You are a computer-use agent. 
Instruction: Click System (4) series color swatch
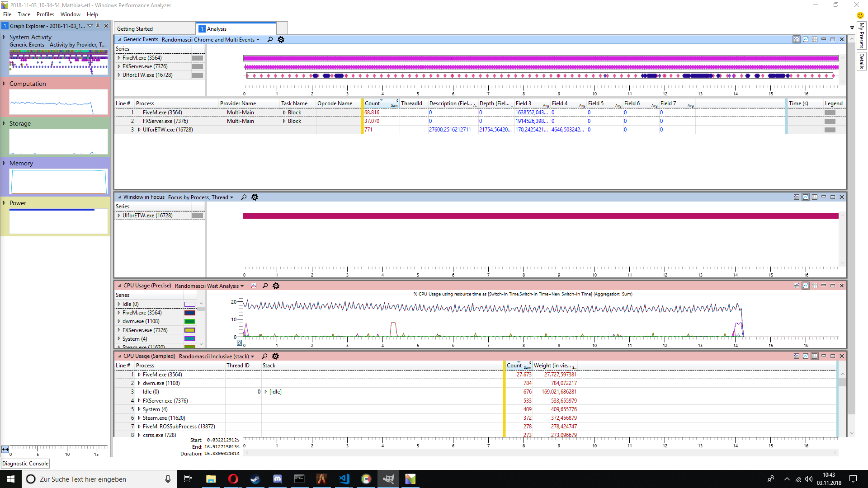pyautogui.click(x=190, y=339)
